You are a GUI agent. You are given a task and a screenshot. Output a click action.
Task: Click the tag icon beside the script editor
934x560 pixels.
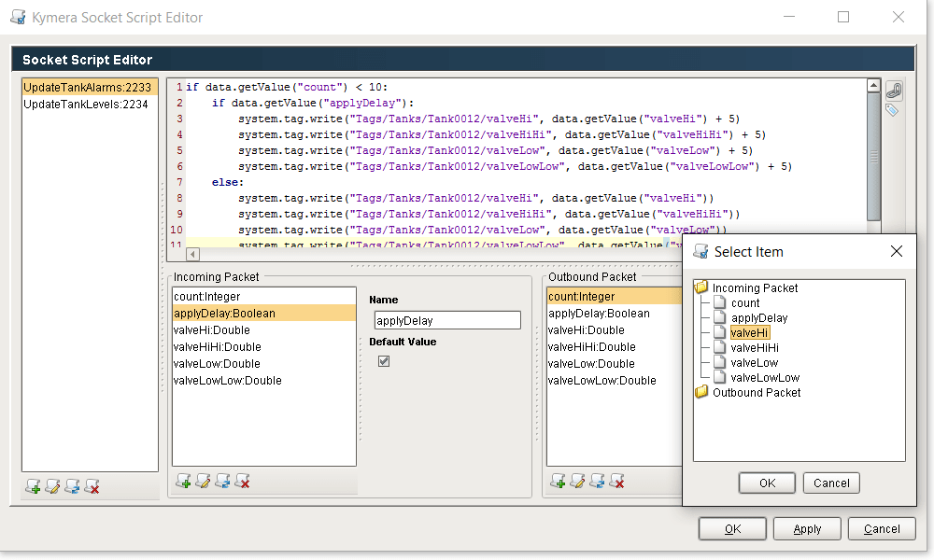click(x=892, y=110)
